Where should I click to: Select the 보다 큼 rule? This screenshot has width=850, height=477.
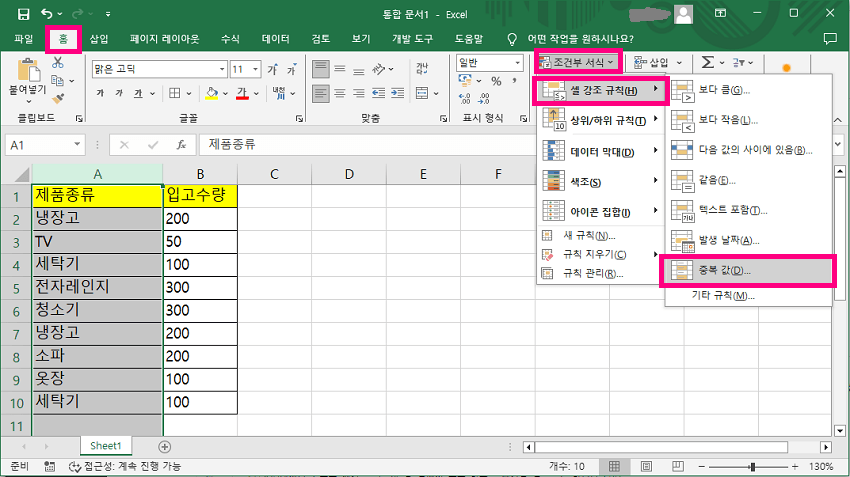pos(749,90)
